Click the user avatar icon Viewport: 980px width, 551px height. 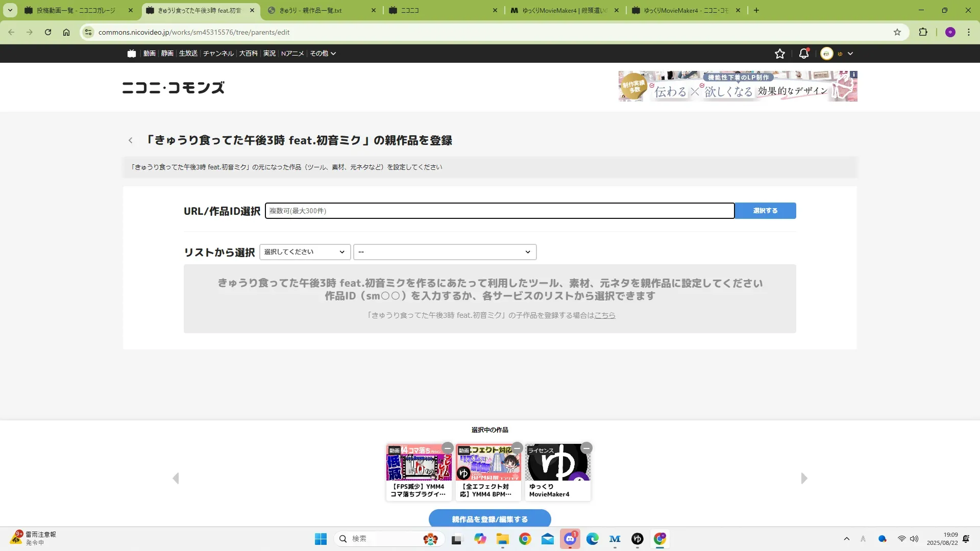pyautogui.click(x=826, y=54)
